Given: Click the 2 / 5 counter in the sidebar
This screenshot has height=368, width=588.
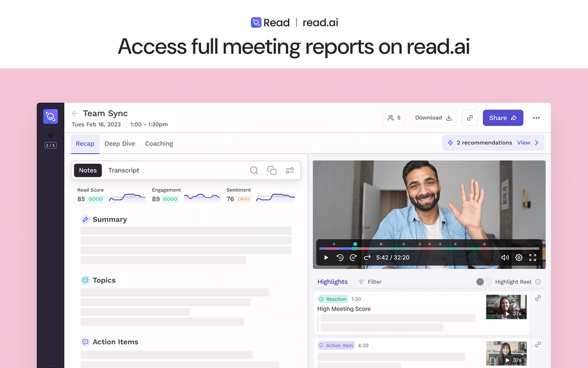Looking at the screenshot, I should coord(50,145).
